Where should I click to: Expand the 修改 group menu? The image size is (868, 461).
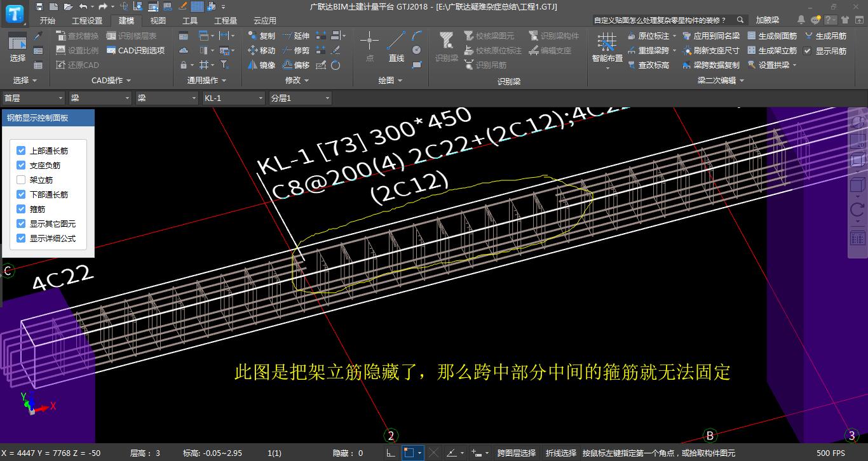[x=296, y=81]
